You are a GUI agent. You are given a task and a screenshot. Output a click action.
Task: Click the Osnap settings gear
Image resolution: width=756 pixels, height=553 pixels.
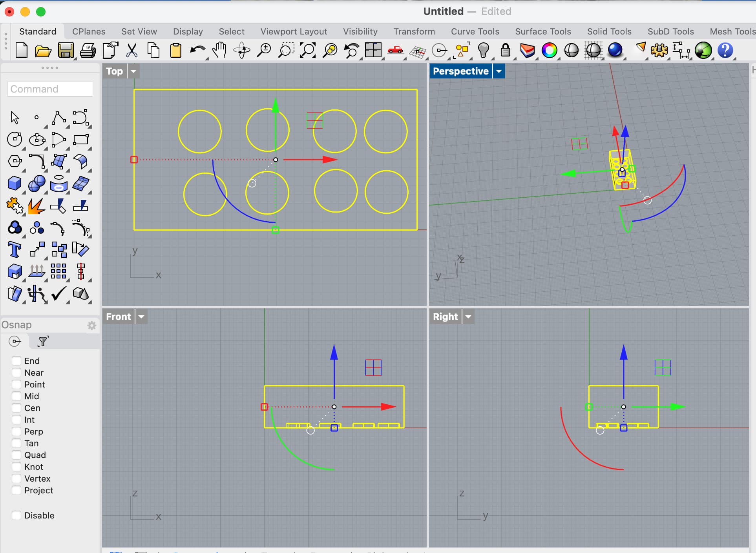tap(91, 325)
